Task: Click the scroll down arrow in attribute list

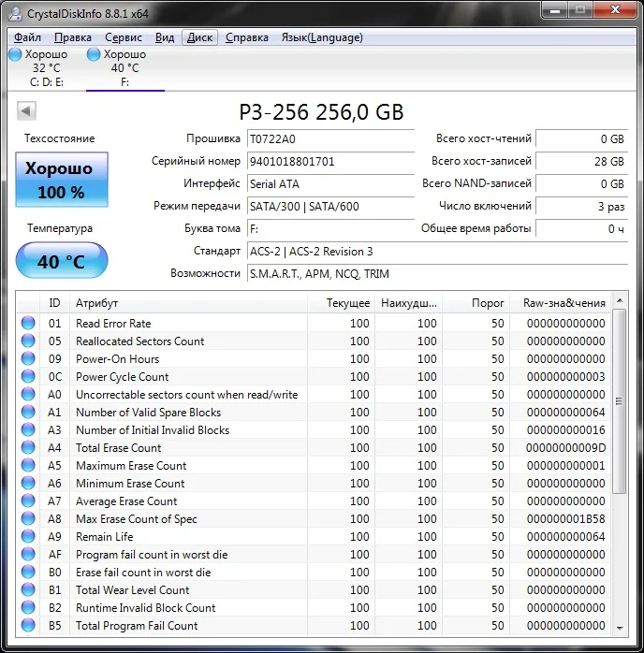Action: (x=620, y=627)
